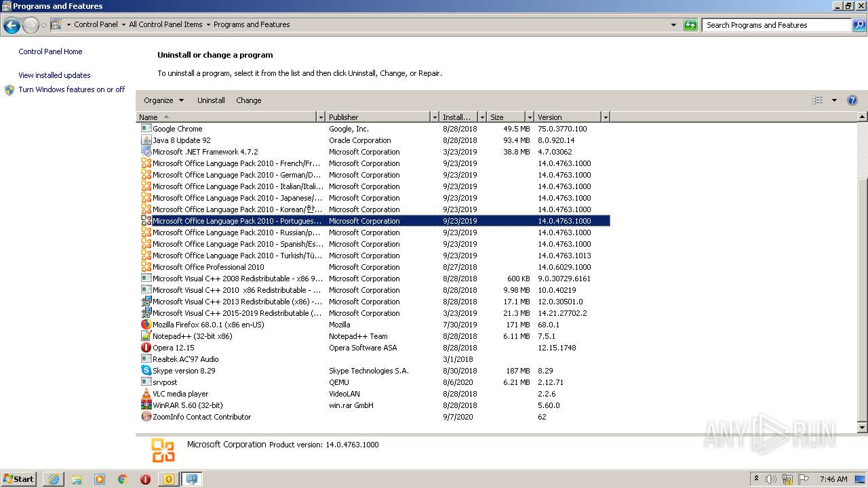
Task: Click the scrollbar down arrow
Action: point(863,428)
